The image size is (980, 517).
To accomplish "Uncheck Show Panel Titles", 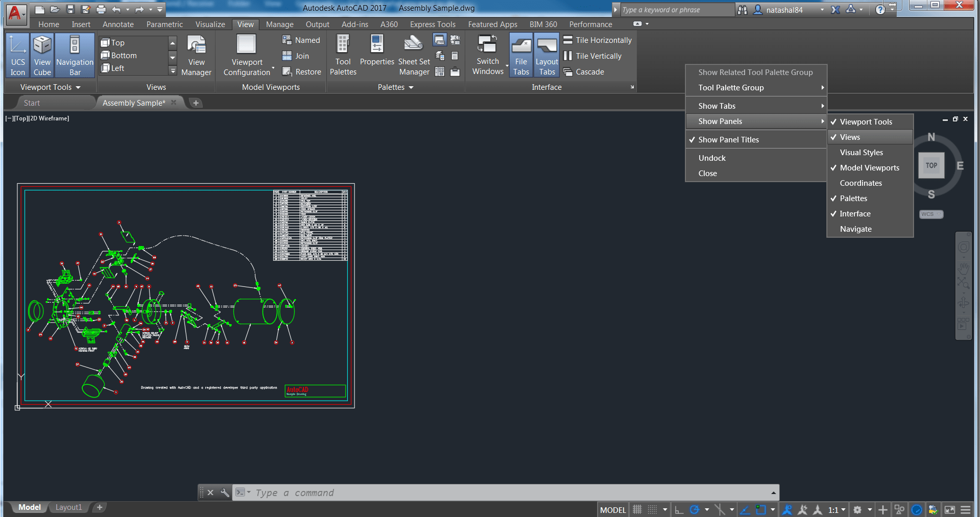I will [756, 140].
